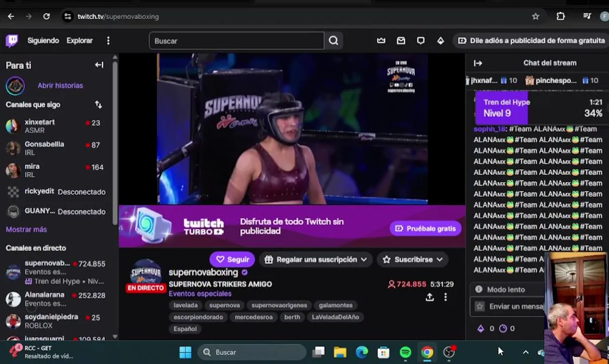Click the escorpiondorado tag
The image size is (609, 364).
(x=198, y=317)
